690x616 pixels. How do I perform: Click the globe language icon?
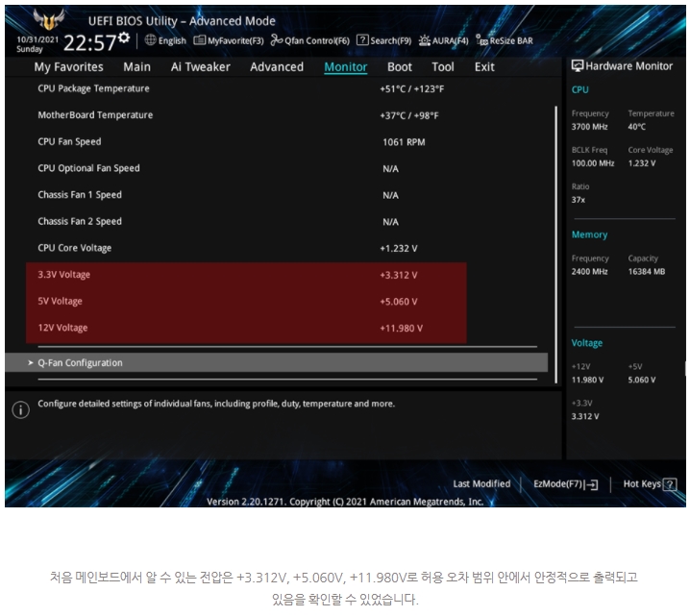click(x=150, y=40)
